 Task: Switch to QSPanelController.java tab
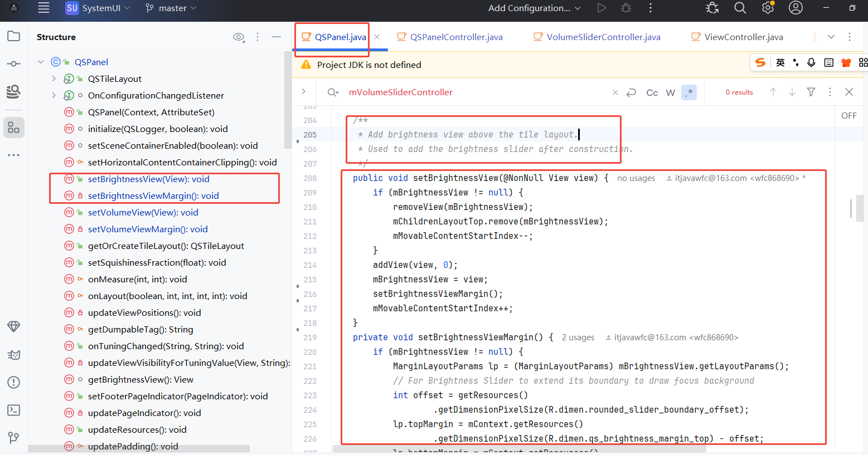[450, 37]
